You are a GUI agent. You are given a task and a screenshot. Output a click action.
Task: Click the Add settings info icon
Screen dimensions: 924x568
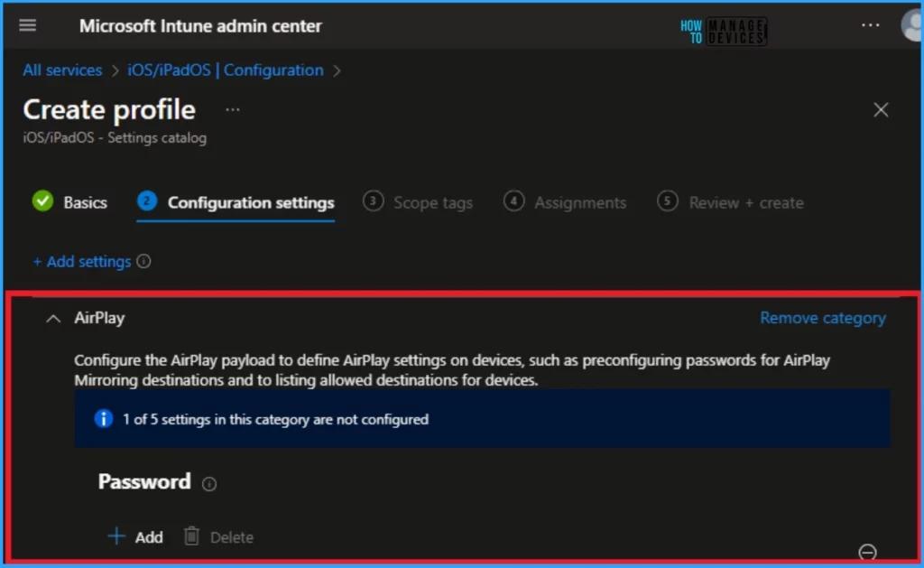(143, 261)
